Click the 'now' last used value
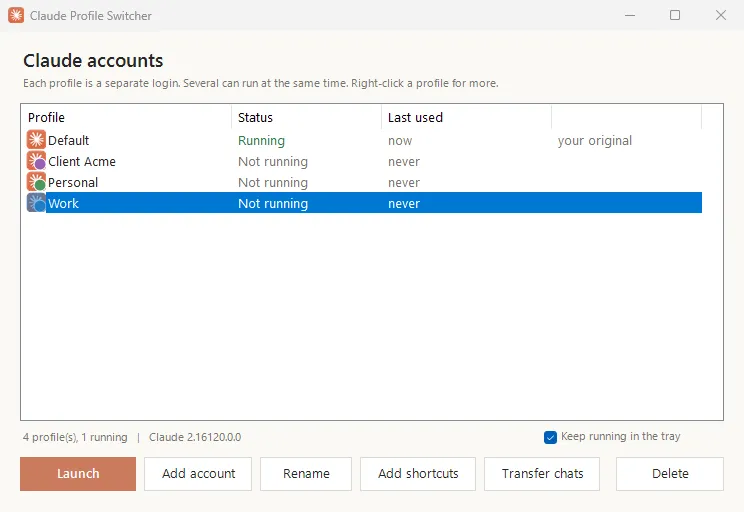 (x=400, y=141)
